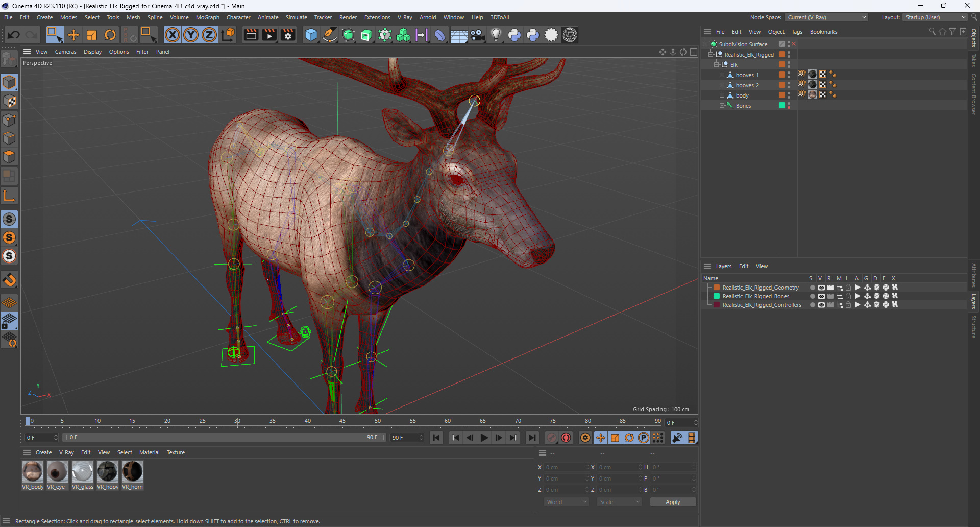This screenshot has width=980, height=527.
Task: Click the Play Forwards button
Action: point(484,438)
